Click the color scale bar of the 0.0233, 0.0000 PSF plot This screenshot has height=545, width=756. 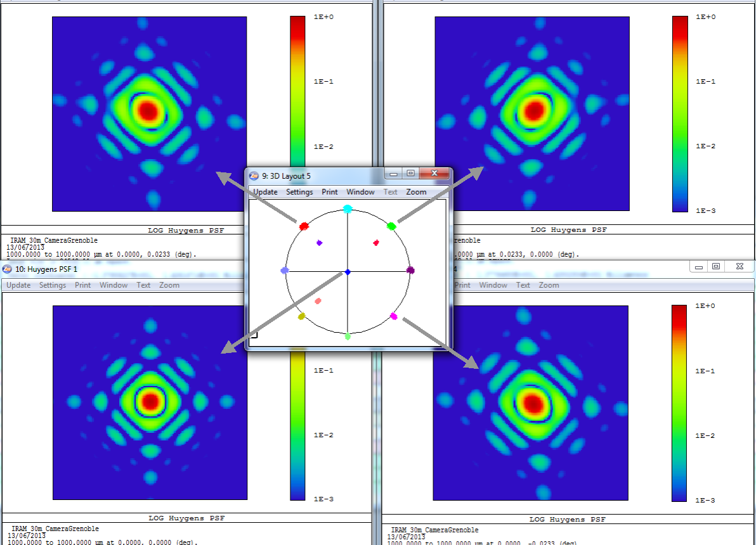[x=680, y=113]
